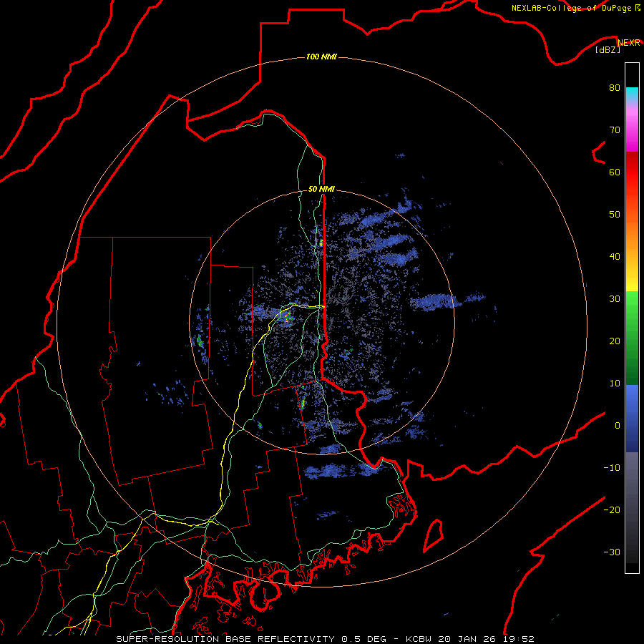The width and height of the screenshot is (644, 644).
Task: Click the cyan segment of the color bar
Action: (x=632, y=94)
